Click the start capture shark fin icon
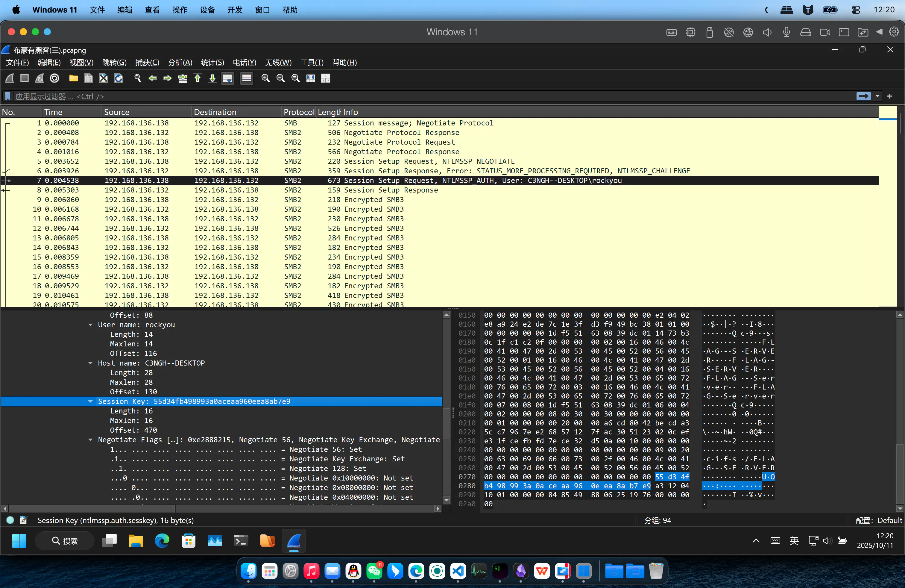Screen dimensions: 905x588 coord(10,78)
